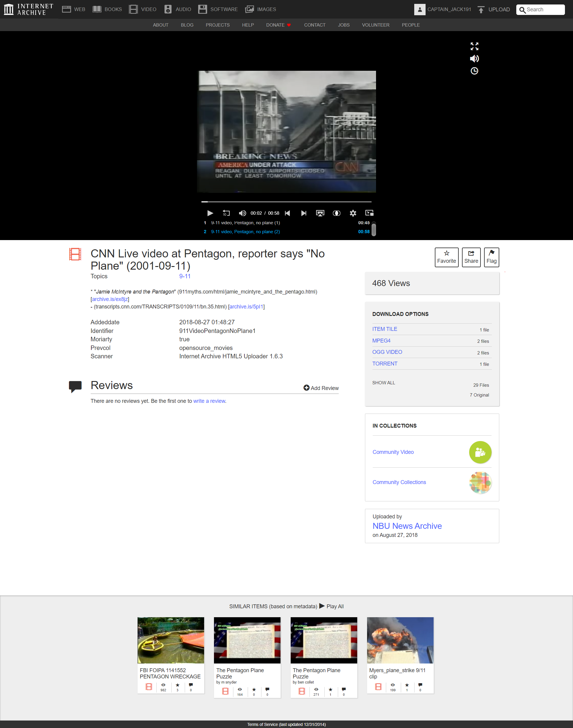Viewport: 573px width, 728px height.
Task: Click the Flag button
Action: point(491,257)
